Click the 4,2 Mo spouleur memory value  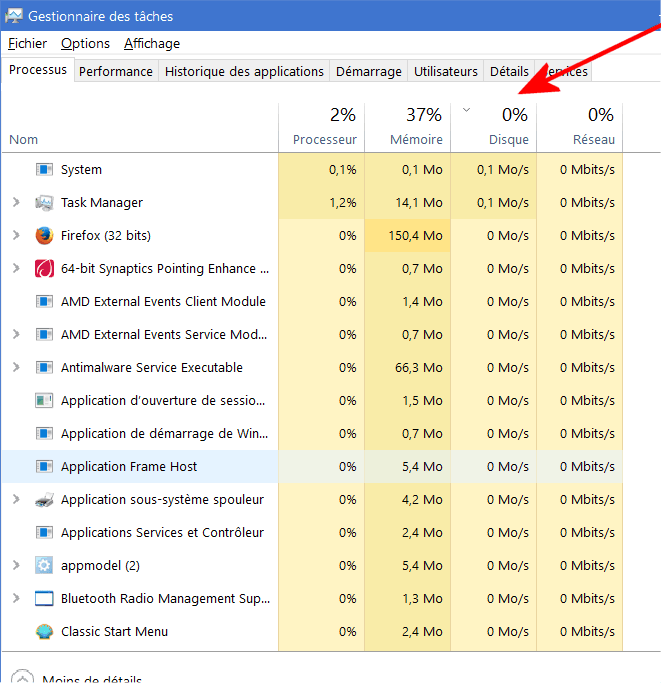pyautogui.click(x=422, y=500)
